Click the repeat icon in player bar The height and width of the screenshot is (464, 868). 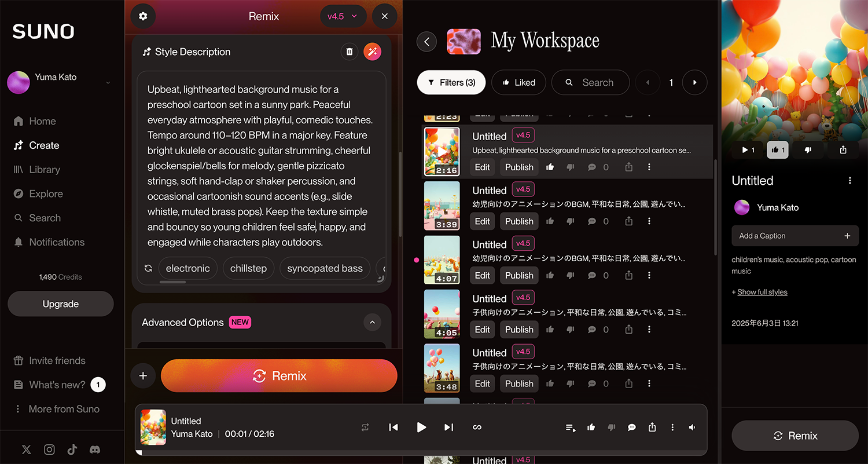(x=365, y=427)
